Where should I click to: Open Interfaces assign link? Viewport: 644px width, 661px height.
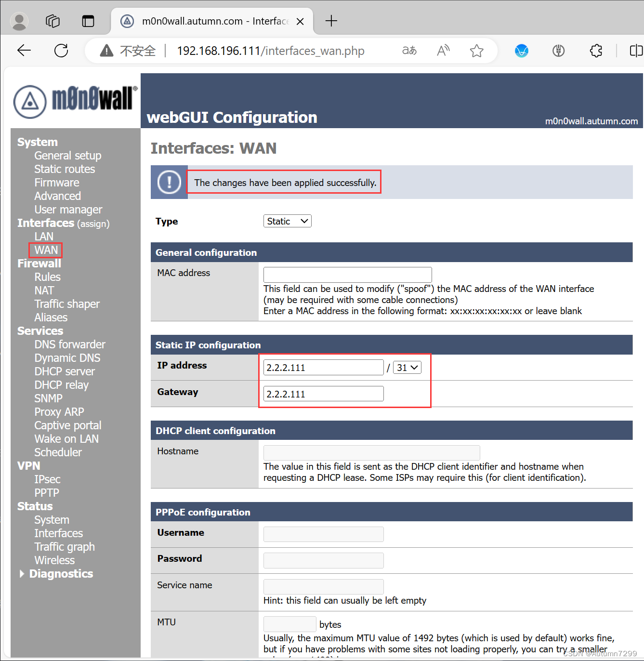[x=93, y=224]
